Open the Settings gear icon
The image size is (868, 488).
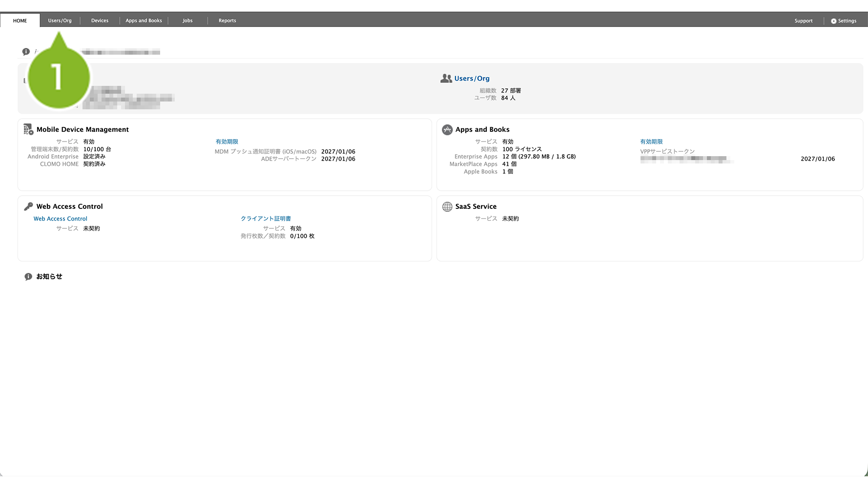coord(833,21)
